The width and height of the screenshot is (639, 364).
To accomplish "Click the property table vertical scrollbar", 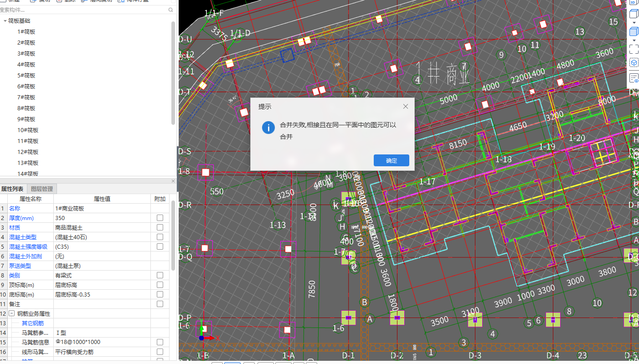I will click(173, 236).
